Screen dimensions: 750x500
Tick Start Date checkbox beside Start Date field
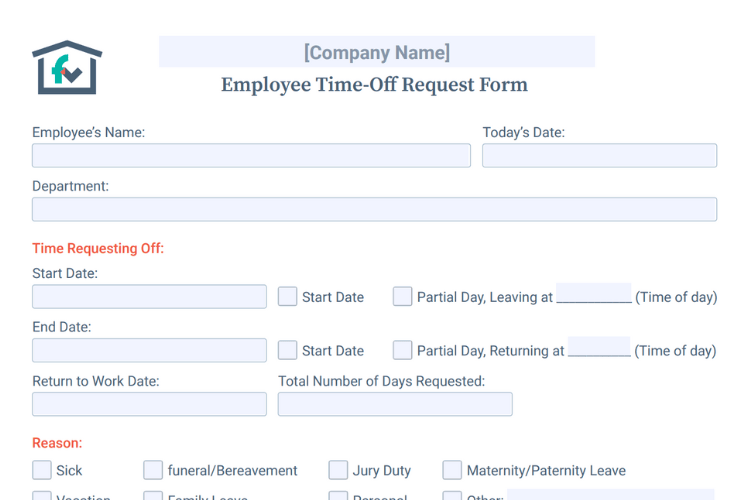pyautogui.click(x=288, y=297)
